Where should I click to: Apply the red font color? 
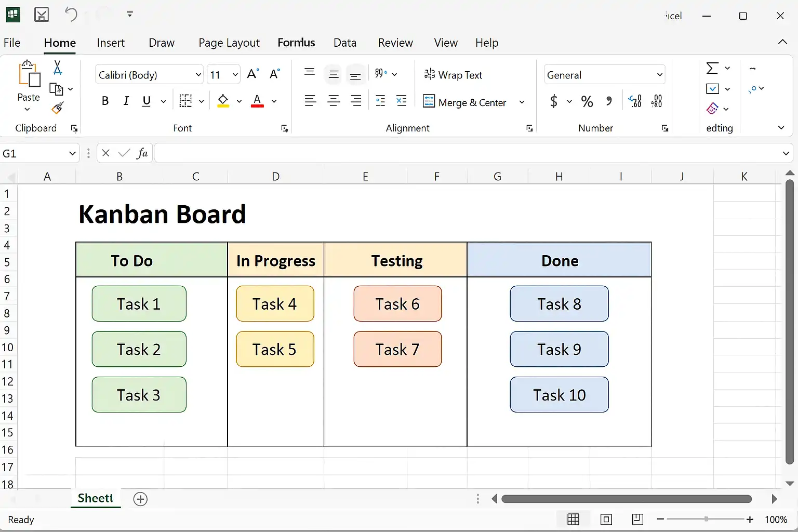pos(257,101)
